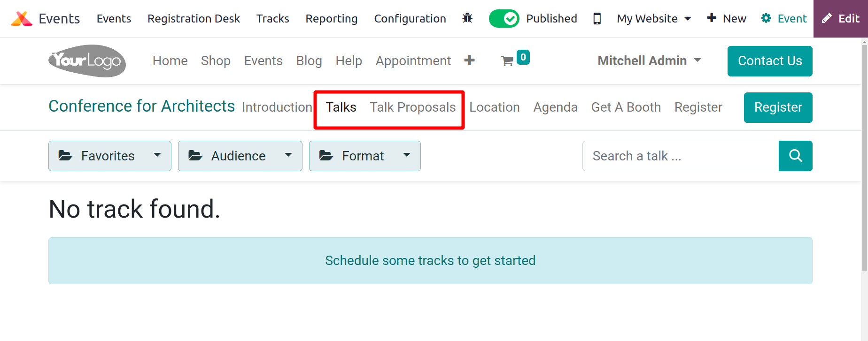Expand the Favorites filter dropdown

point(110,156)
